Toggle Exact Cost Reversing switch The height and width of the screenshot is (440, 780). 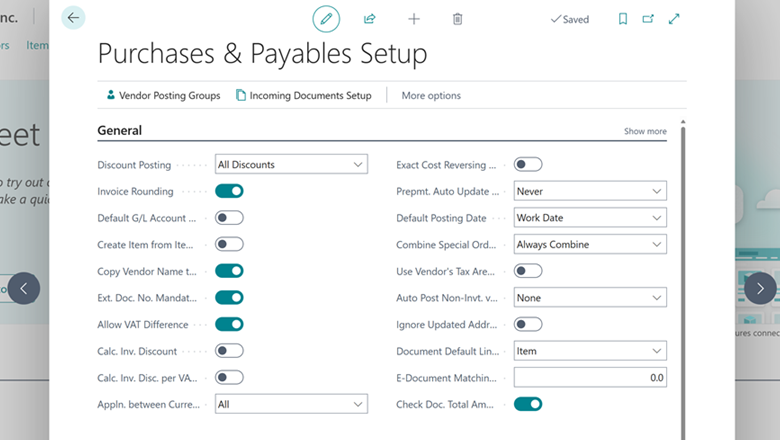pos(528,165)
